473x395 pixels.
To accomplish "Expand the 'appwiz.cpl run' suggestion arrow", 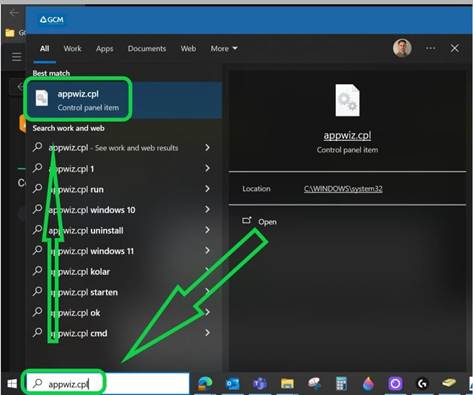I will (207, 189).
